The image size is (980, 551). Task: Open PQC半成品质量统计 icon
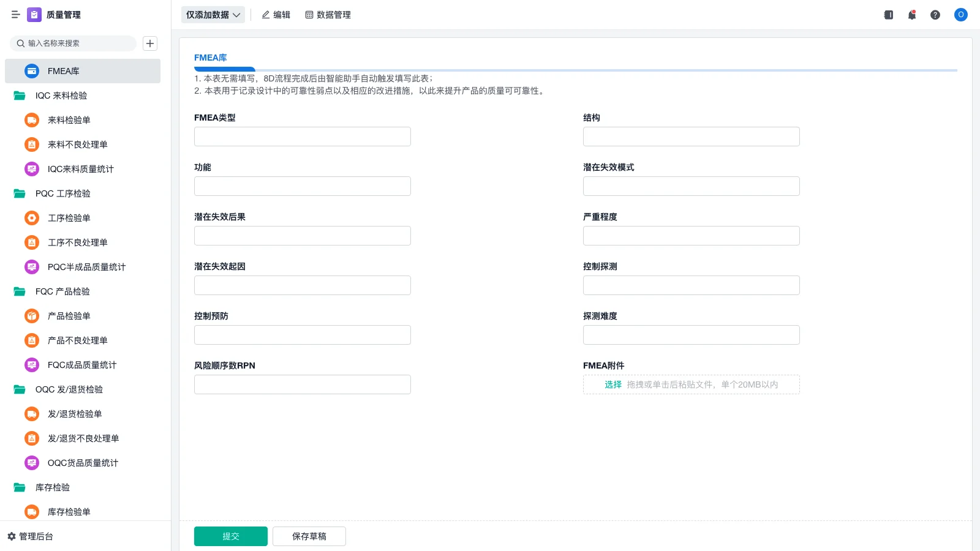[31, 267]
